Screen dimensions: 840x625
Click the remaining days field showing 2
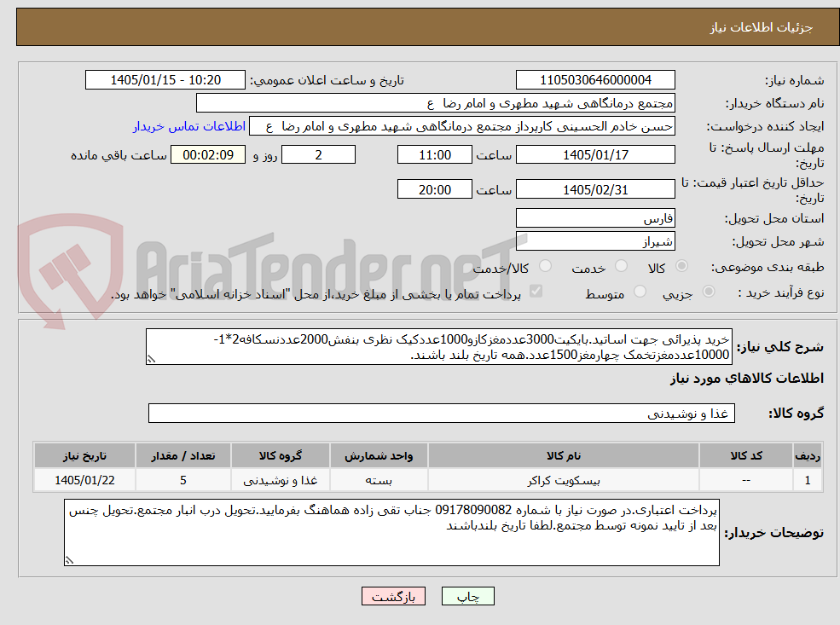click(318, 155)
